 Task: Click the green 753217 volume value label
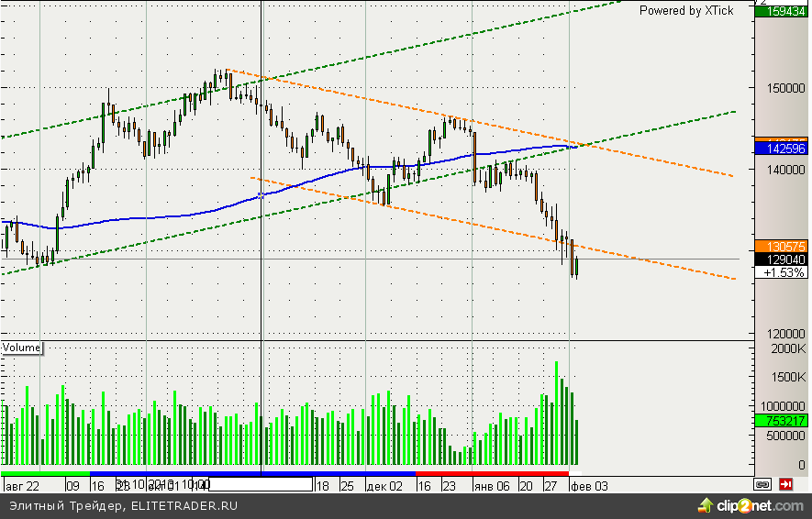coord(780,421)
